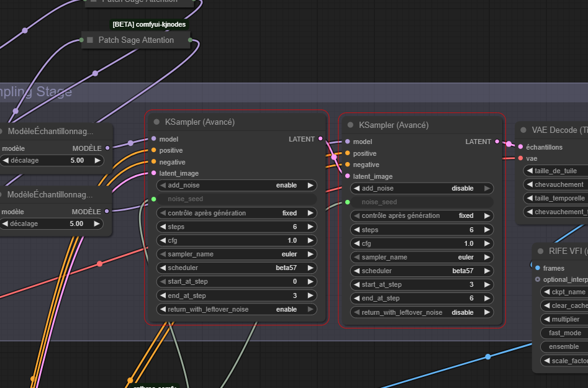Toggle fast_mode in the RIFE VFI node
Image resolution: width=588 pixels, height=388 pixels.
click(x=564, y=333)
